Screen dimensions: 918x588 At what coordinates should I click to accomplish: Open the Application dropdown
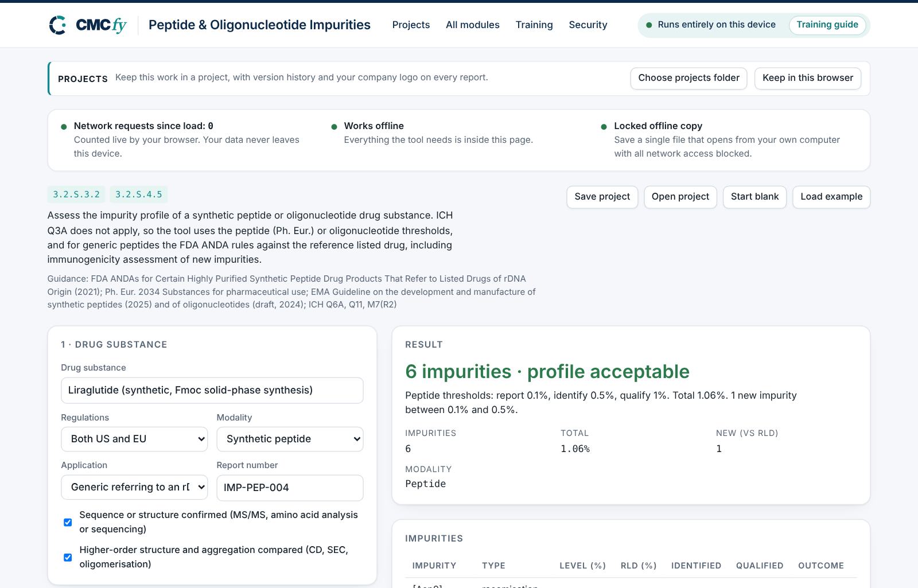point(134,487)
